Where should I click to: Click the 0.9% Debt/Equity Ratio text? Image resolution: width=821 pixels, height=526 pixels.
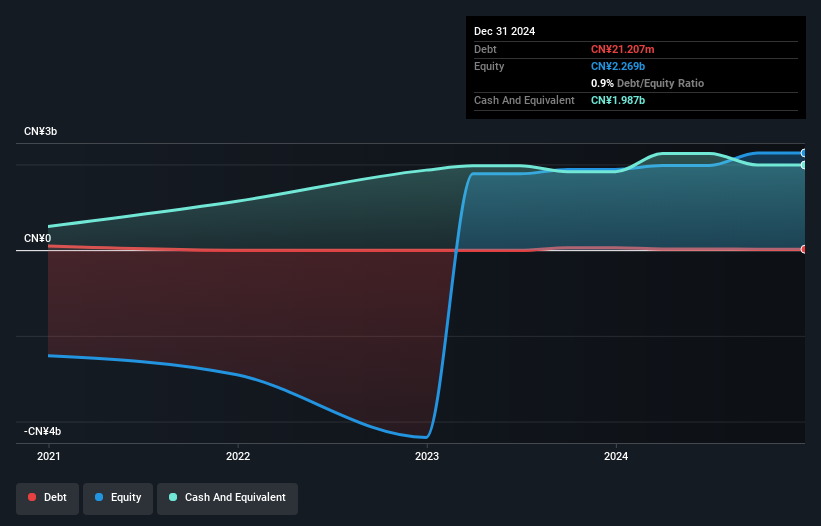647,83
